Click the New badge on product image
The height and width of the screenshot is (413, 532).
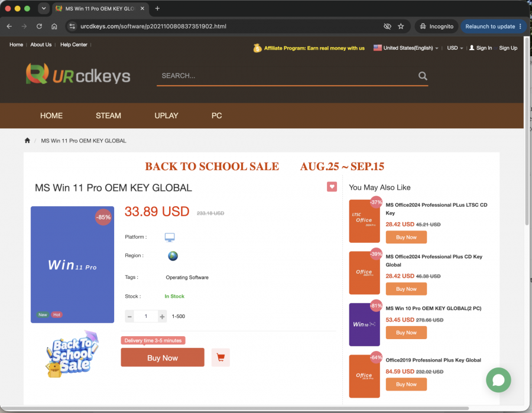[x=43, y=315]
